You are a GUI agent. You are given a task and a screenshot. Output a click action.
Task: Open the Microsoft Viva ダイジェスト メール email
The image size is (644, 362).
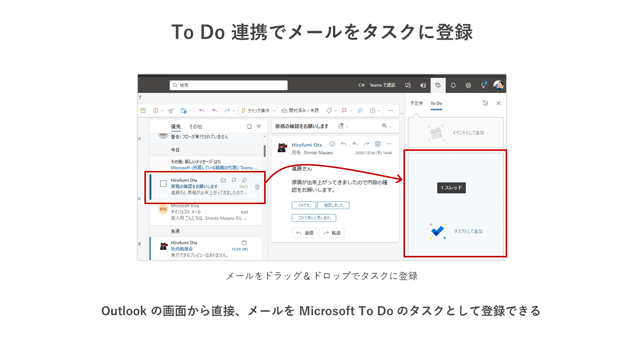point(206,212)
